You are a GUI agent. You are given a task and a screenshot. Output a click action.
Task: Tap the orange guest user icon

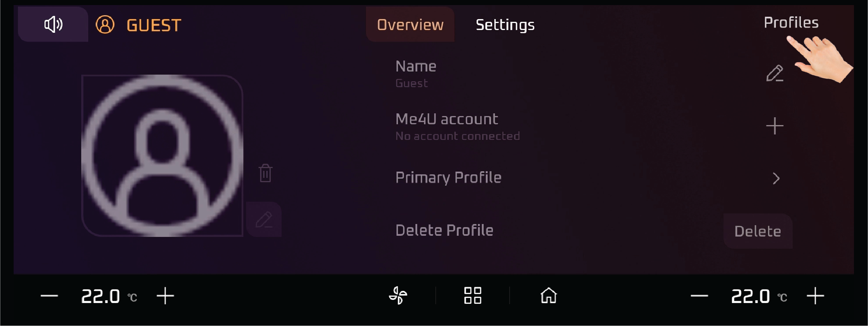[105, 25]
